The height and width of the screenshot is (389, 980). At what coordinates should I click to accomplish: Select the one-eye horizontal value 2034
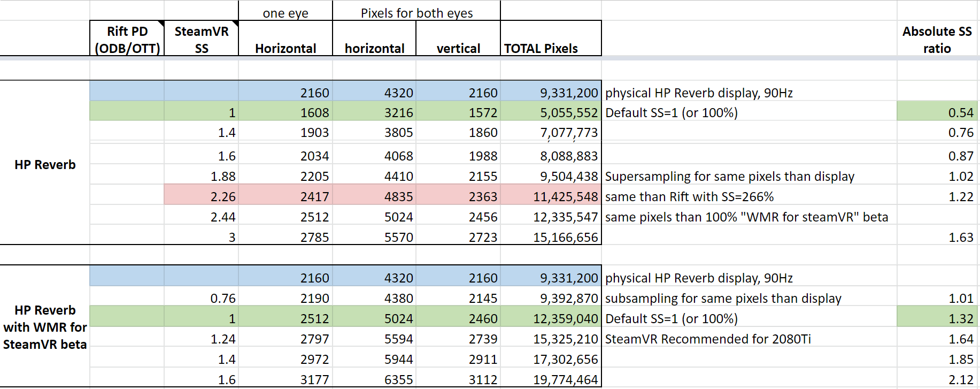285,154
